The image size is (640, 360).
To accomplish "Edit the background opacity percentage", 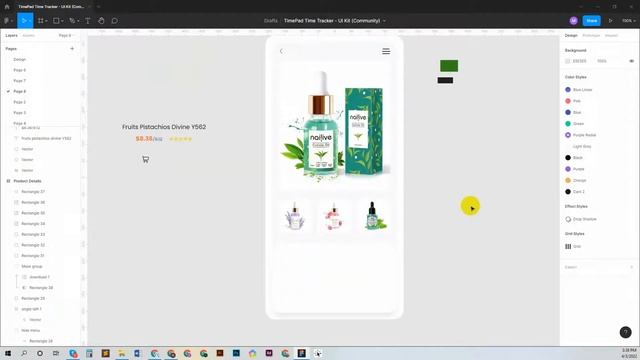I will [x=602, y=61].
